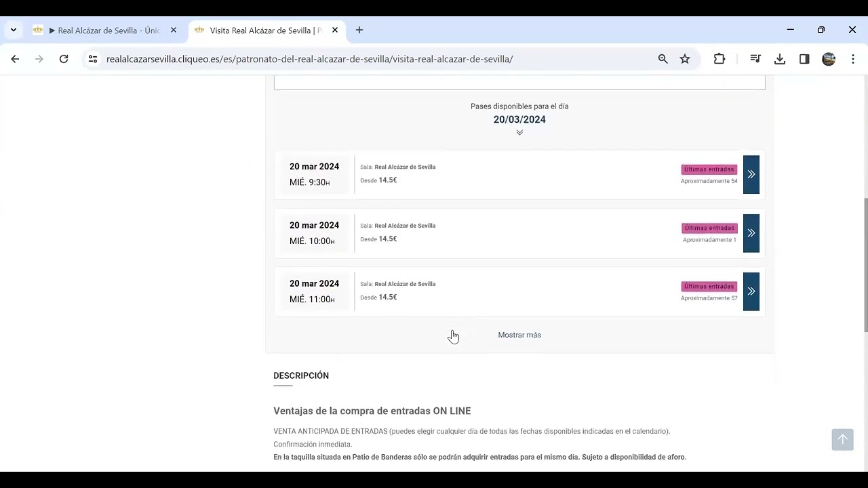Click the 20/03/2024 date heading
This screenshot has width=868, height=488.
519,119
